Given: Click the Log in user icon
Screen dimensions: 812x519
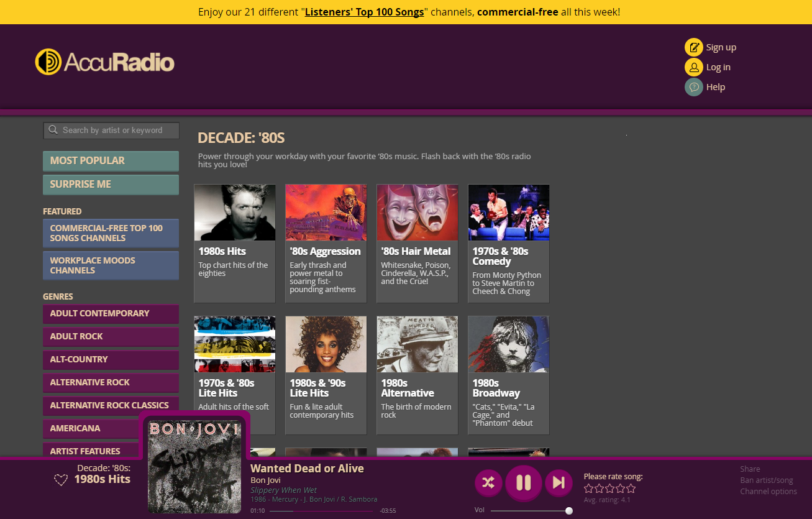Looking at the screenshot, I should pos(693,67).
